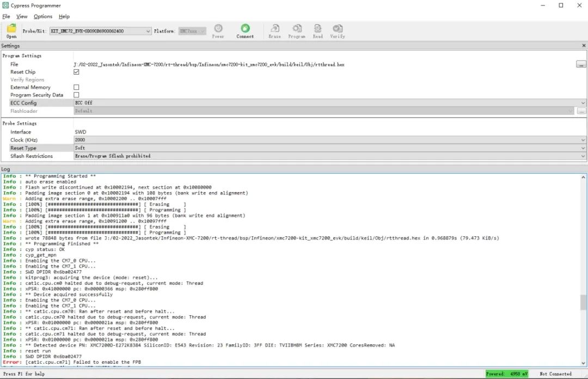The image size is (588, 379).
Task: Click the Sflash Restrictions label
Action: [32, 156]
